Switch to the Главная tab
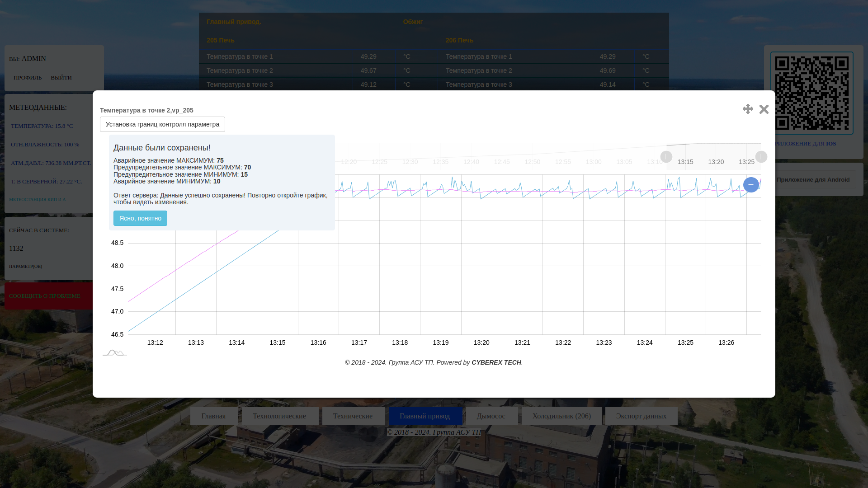 coord(214,416)
